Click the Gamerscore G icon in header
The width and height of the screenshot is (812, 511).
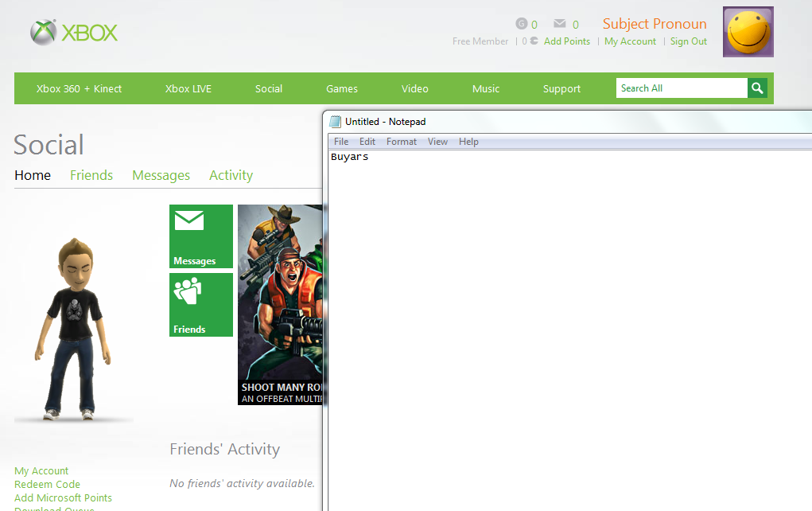coord(522,23)
